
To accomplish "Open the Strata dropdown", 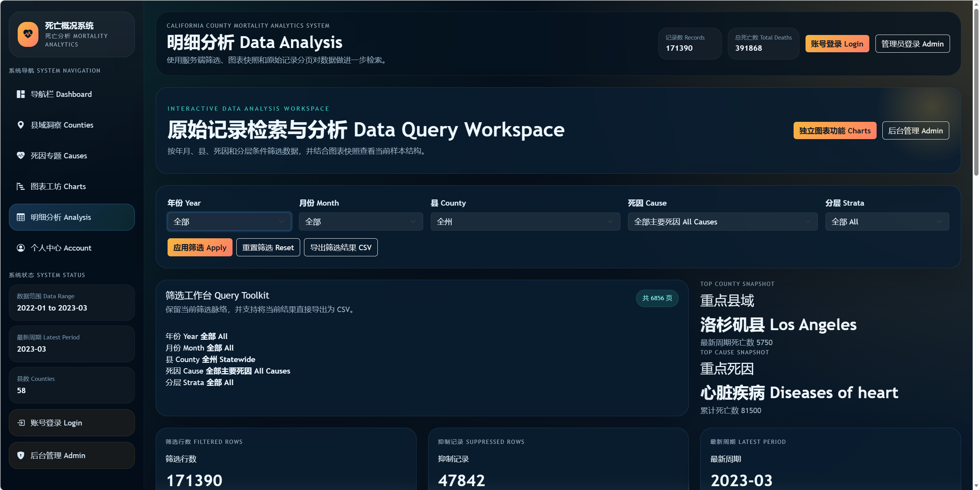I will pos(887,222).
